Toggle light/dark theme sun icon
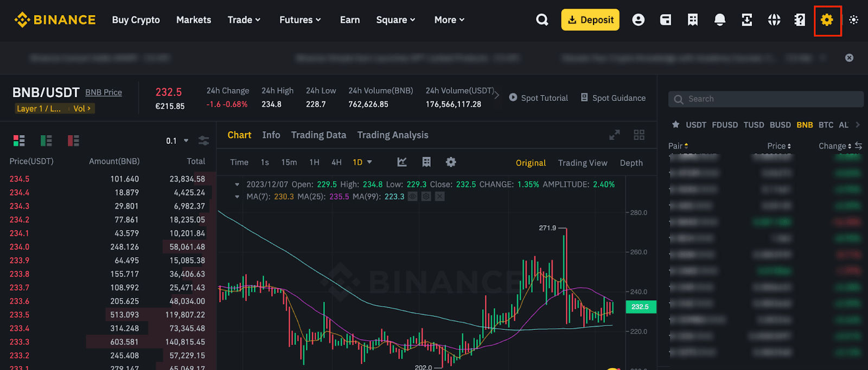Screen dimensions: 868x370 click(x=854, y=20)
